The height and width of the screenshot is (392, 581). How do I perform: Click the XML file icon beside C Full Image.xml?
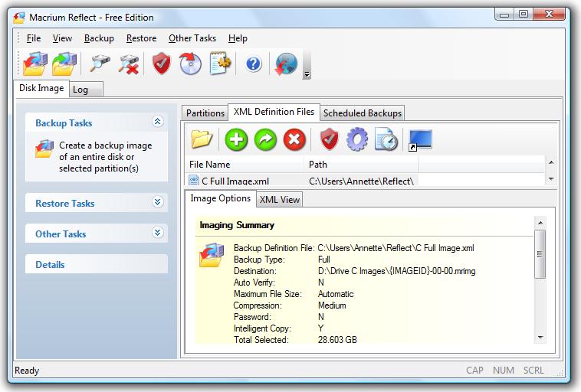click(193, 180)
